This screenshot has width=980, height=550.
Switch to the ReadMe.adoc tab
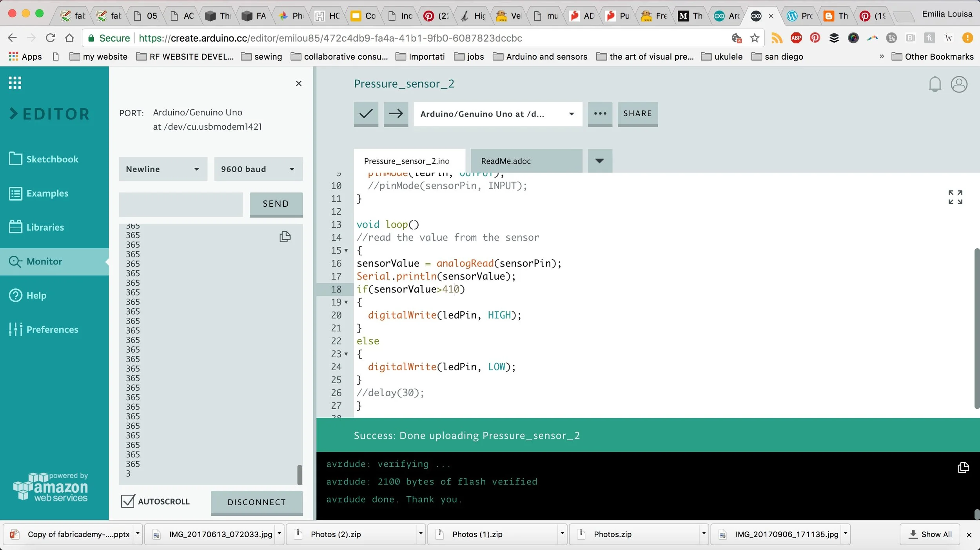526,161
